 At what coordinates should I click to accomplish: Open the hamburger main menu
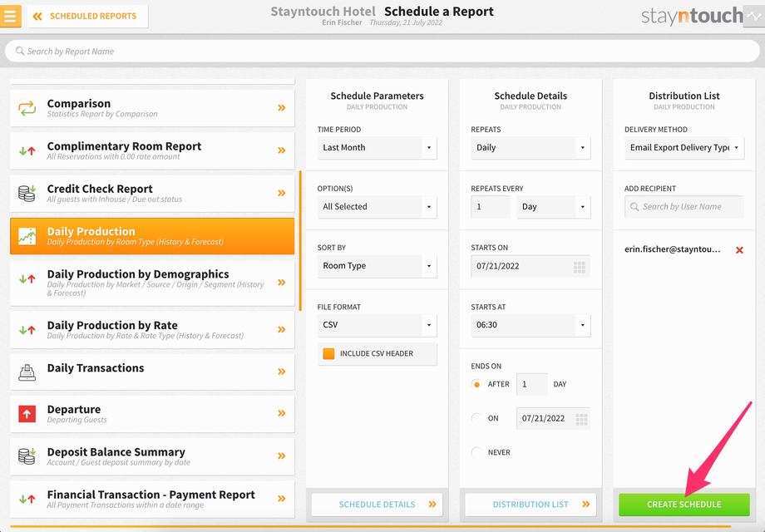(x=10, y=16)
